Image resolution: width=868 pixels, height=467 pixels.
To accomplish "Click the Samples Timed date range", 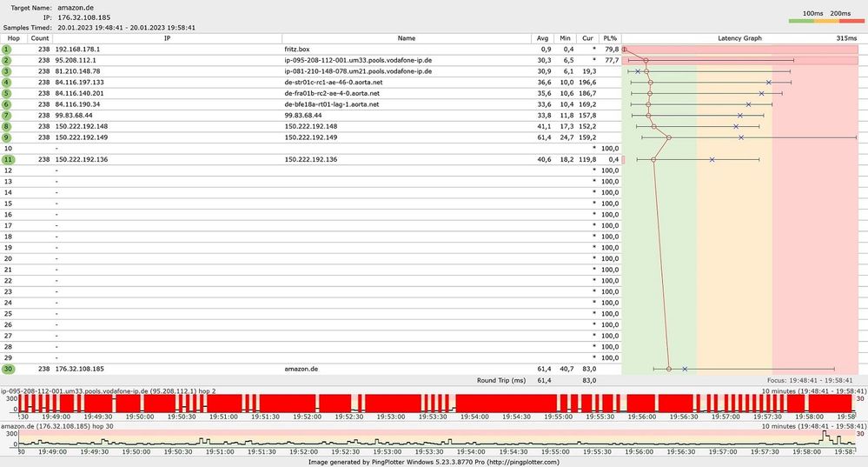I will point(126,28).
